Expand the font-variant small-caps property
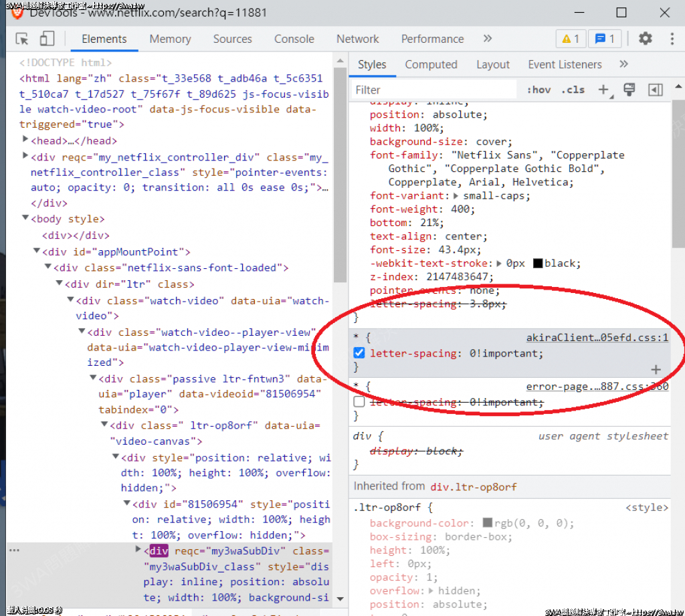This screenshot has height=616, width=685. pyautogui.click(x=457, y=196)
